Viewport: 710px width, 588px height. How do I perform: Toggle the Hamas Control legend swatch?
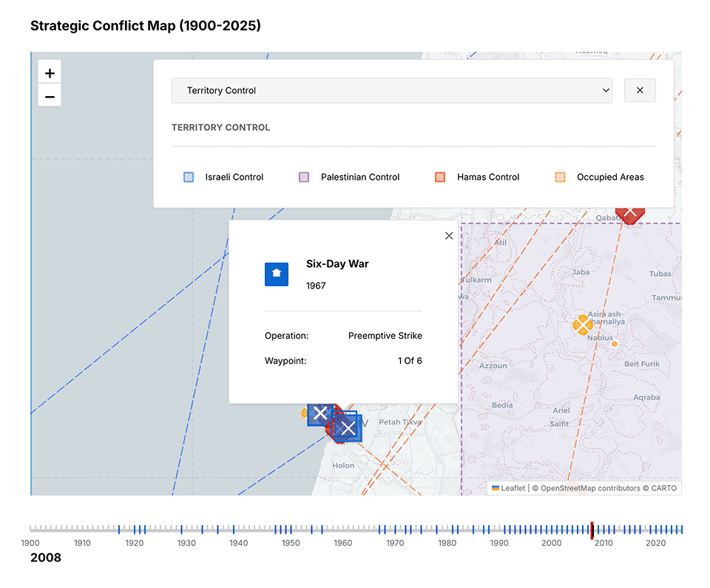pos(440,178)
